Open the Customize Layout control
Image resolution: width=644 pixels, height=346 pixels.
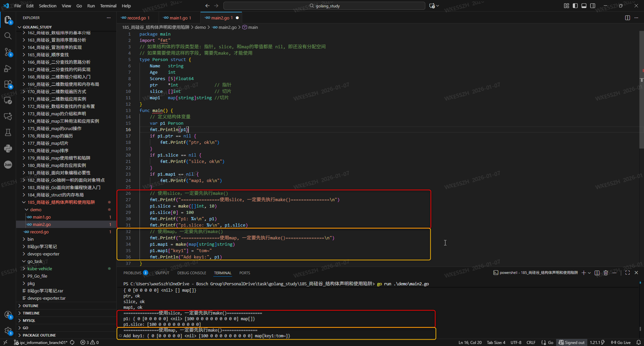pyautogui.click(x=567, y=6)
